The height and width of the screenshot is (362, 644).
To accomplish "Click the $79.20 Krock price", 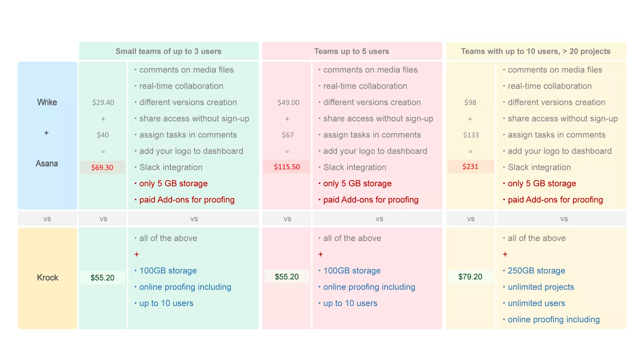I will (x=470, y=277).
